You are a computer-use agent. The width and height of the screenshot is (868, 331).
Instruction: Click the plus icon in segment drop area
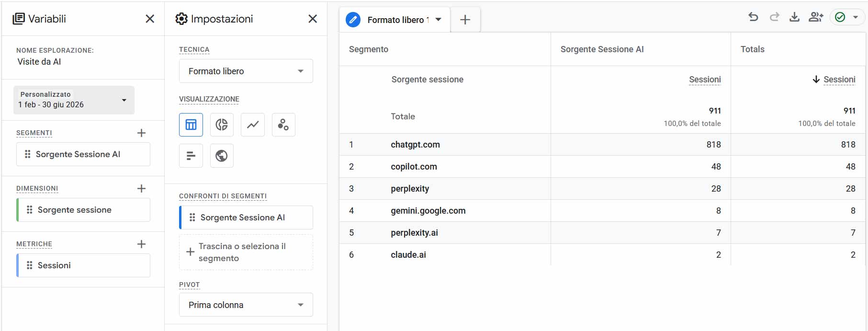click(190, 252)
